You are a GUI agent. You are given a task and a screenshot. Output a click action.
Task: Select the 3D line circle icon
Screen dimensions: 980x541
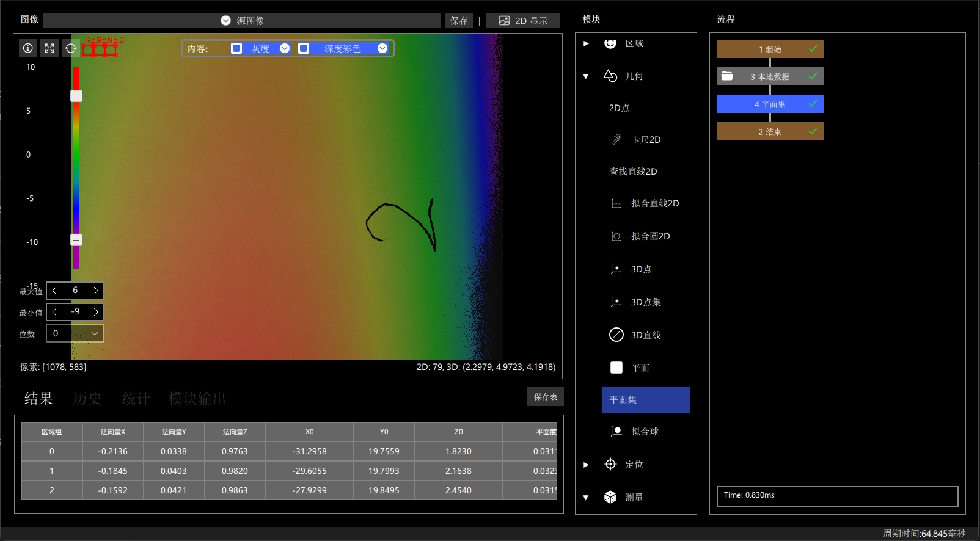(x=616, y=335)
